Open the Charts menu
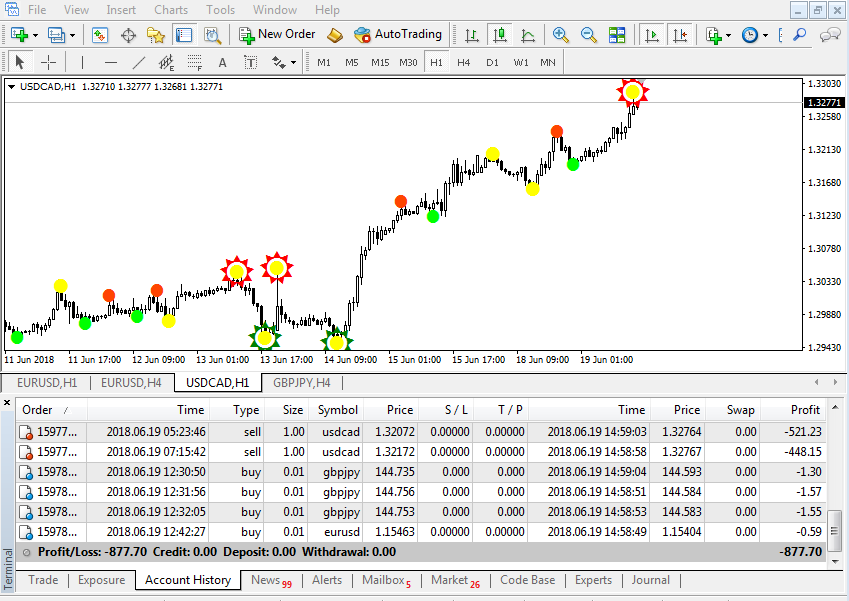 pyautogui.click(x=171, y=10)
